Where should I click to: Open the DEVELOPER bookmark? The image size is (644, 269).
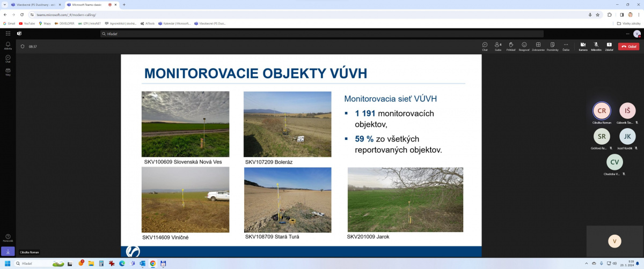64,24
